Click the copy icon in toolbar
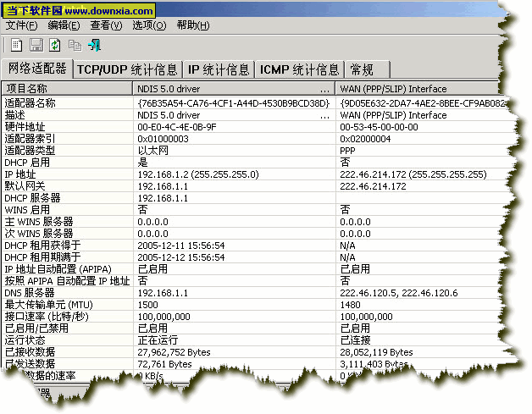This screenshot has width=532, height=414. (75, 45)
